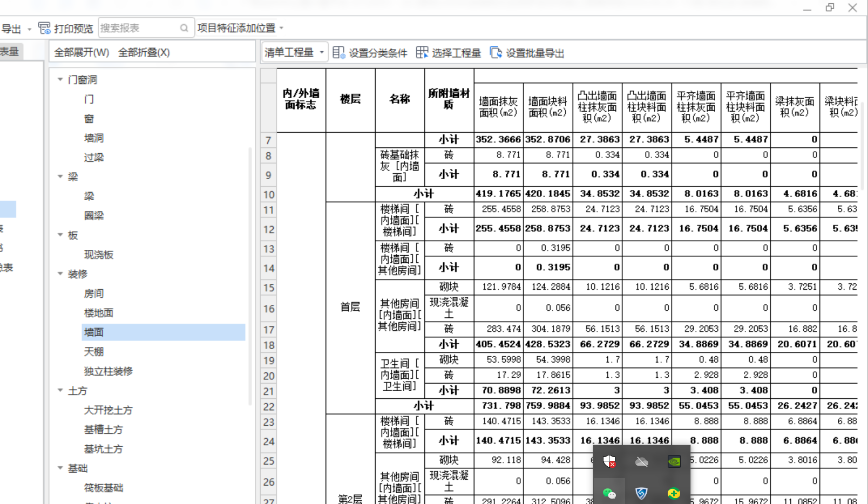Viewport: 868px width, 504px height.
Task: Select 基坑土方 tree item
Action: (104, 449)
